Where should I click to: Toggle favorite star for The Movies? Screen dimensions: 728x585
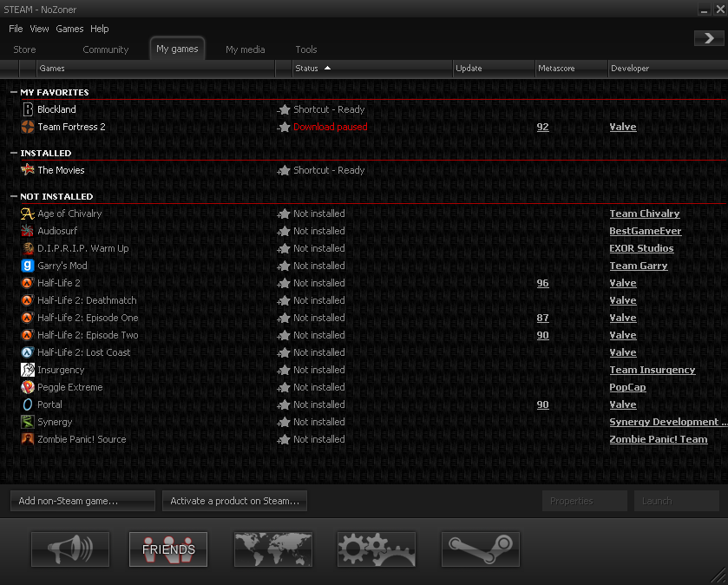[x=284, y=171]
